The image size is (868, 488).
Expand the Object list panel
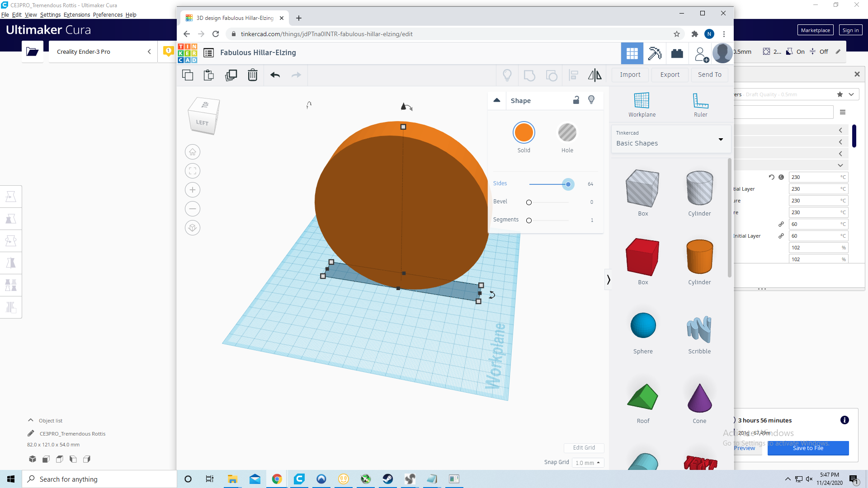click(x=31, y=419)
